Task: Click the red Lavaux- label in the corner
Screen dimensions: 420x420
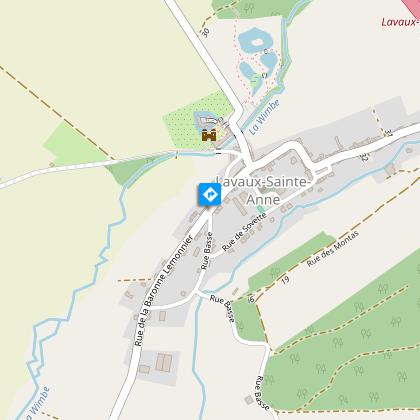Action: click(400, 22)
